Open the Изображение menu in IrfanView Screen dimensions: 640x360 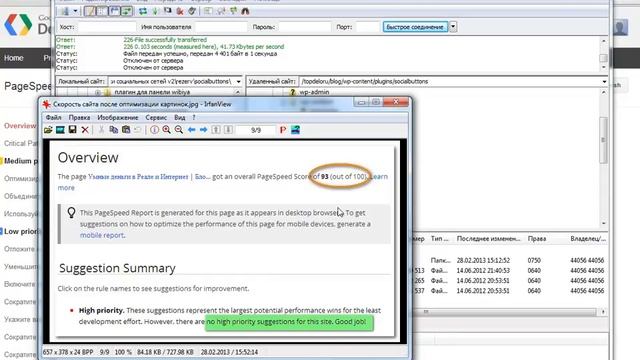[118, 118]
